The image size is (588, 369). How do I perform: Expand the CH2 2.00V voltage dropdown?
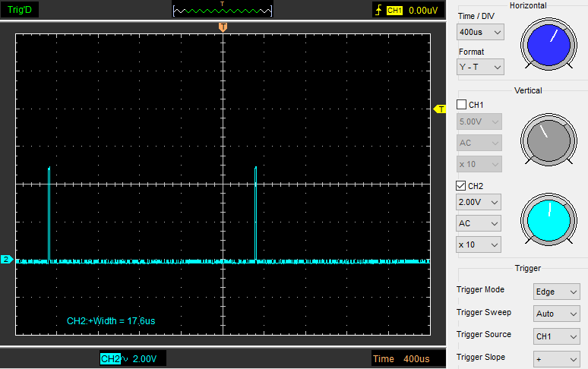(x=479, y=203)
